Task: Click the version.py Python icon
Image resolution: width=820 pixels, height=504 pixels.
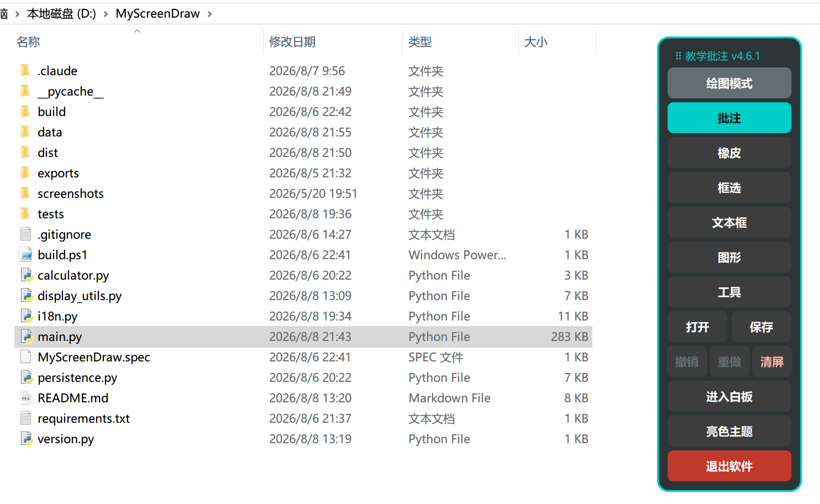Action: pyautogui.click(x=26, y=438)
